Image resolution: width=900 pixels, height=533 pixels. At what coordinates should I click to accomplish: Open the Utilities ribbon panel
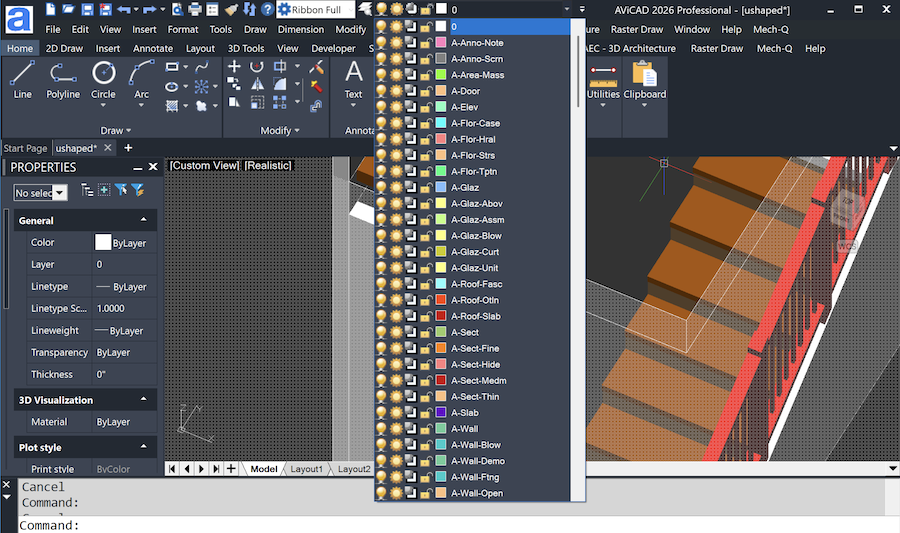click(x=603, y=85)
